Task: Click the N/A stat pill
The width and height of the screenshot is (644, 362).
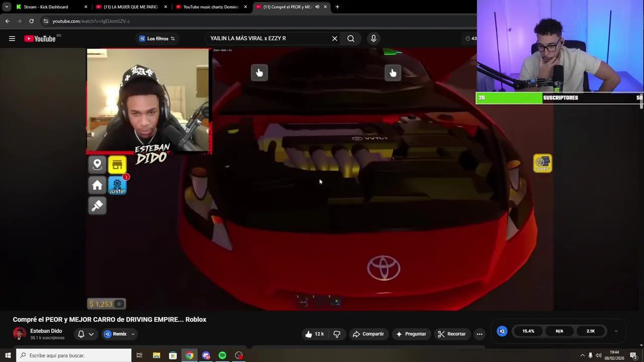Action: point(559,331)
